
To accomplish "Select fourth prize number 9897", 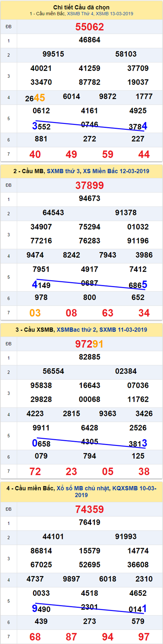I will point(71,579).
